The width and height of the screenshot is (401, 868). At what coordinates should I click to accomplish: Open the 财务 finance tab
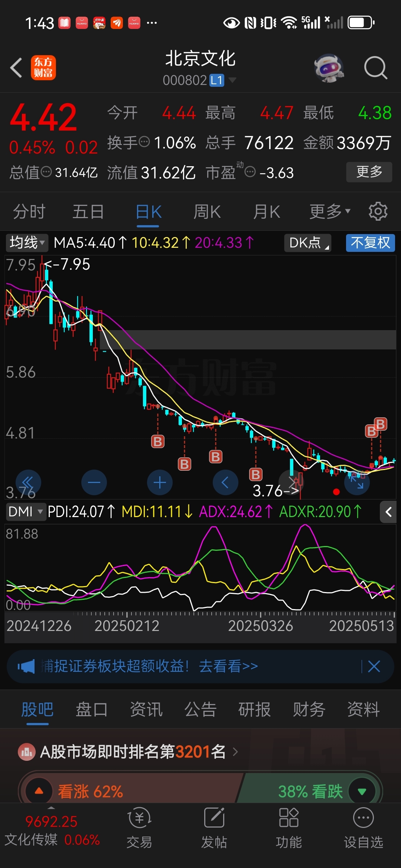pos(309,710)
